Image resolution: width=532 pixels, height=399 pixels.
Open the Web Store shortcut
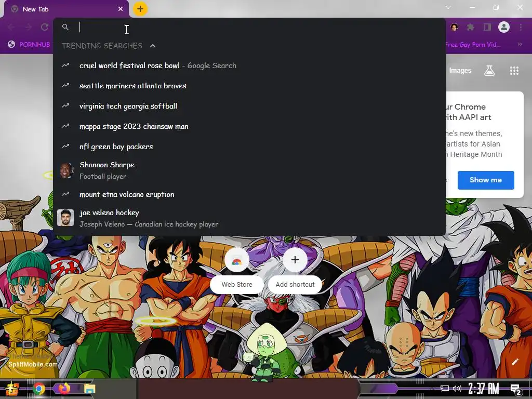237,270
